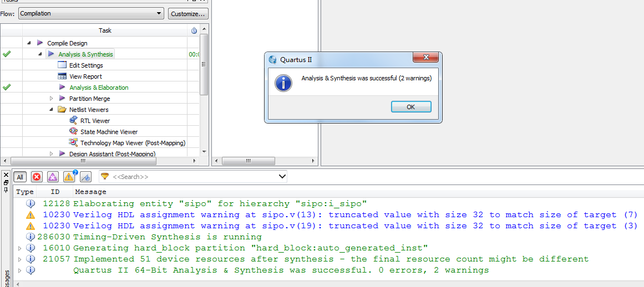
Task: Expand the message 21057 device resources row
Action: (x=19, y=259)
